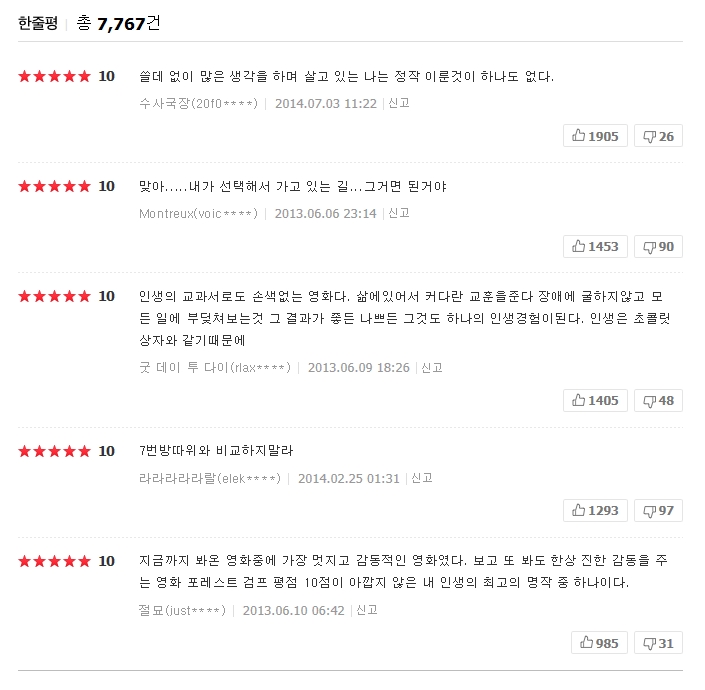Click thumbs-down with 97 count
Image resolution: width=705 pixels, height=690 pixels.
[x=658, y=511]
